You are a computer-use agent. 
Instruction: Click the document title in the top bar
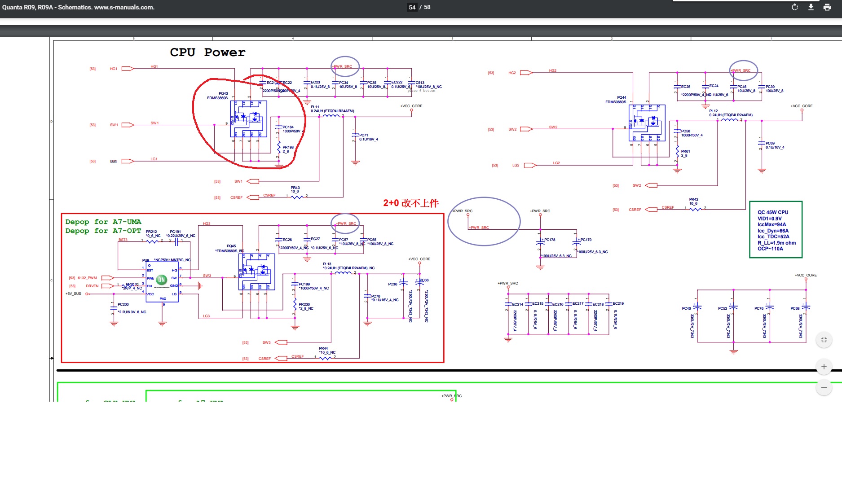coord(78,7)
